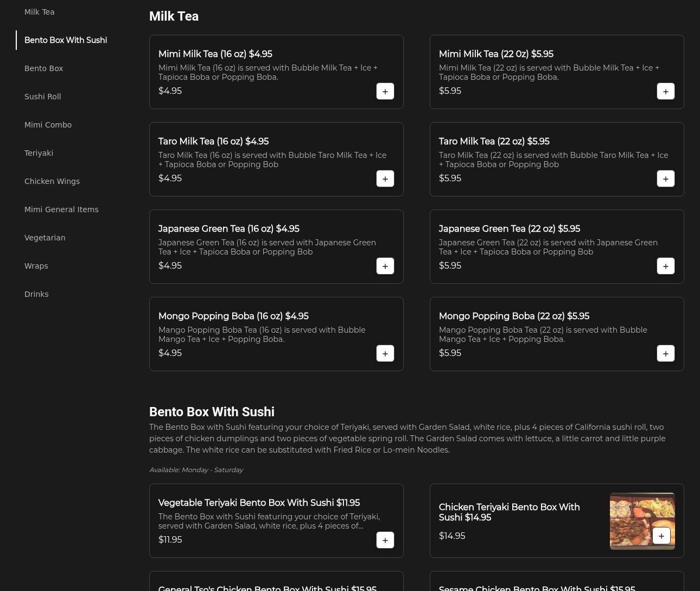The height and width of the screenshot is (591, 700).
Task: Open Vegetable Teriyaki Bento Box item details
Action: (x=259, y=503)
